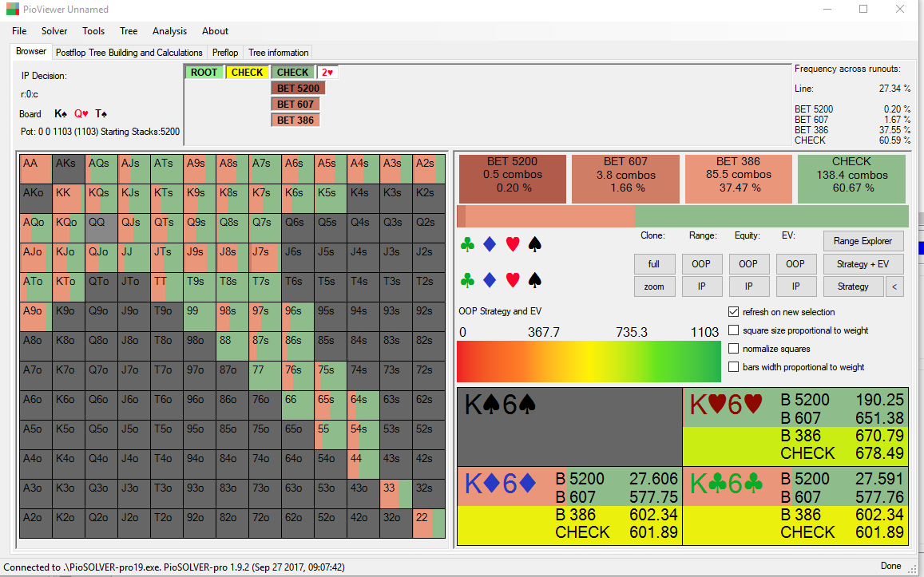The width and height of the screenshot is (924, 577).
Task: Select the 22 cell in the range grid
Action: coord(429,524)
